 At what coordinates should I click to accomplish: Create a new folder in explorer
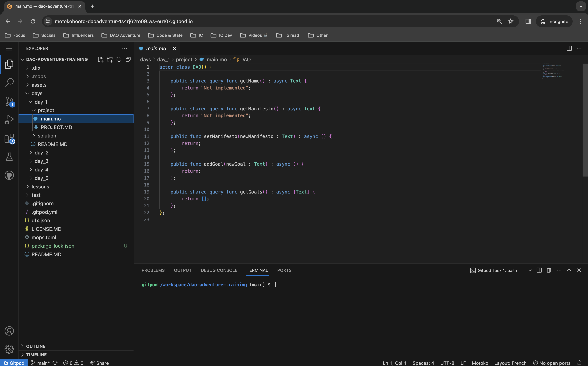110,59
